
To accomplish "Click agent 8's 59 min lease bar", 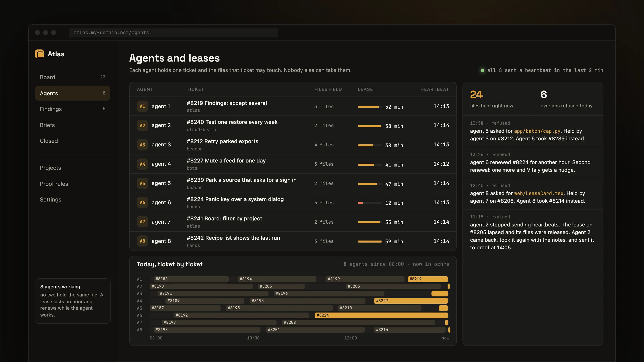I will point(369,241).
